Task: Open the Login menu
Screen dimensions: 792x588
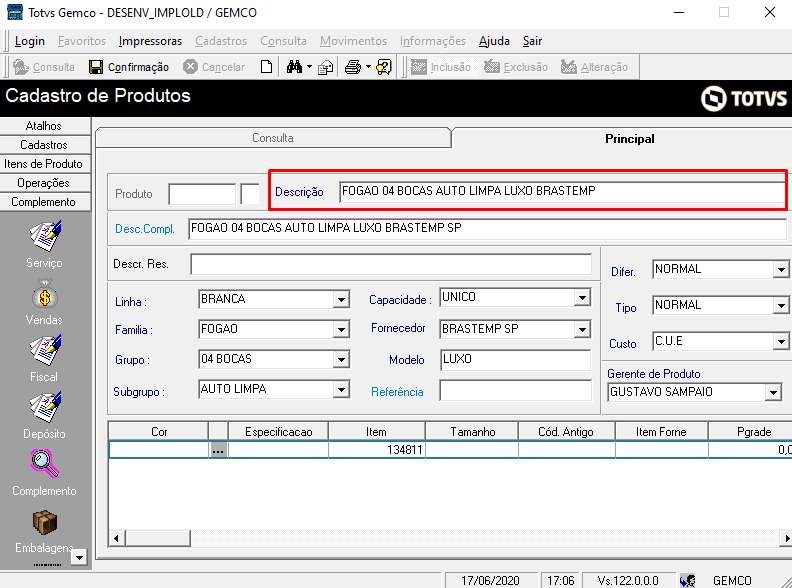Action: tap(30, 41)
